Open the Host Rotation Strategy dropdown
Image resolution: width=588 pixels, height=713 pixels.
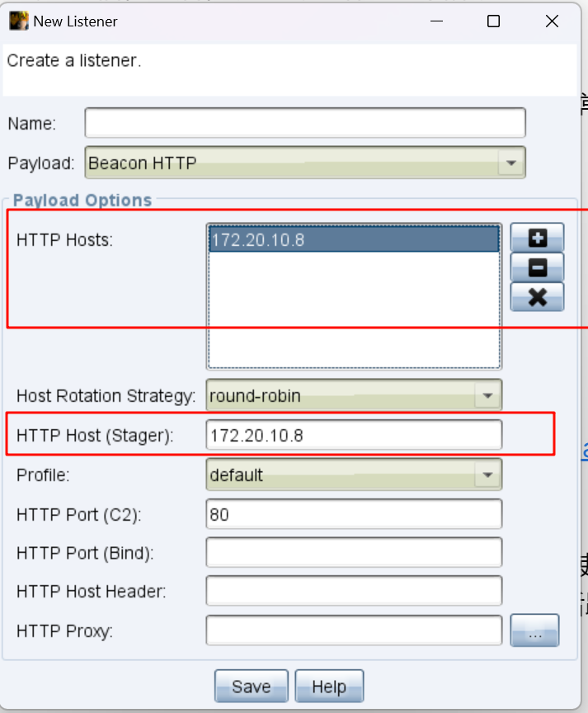[487, 396]
